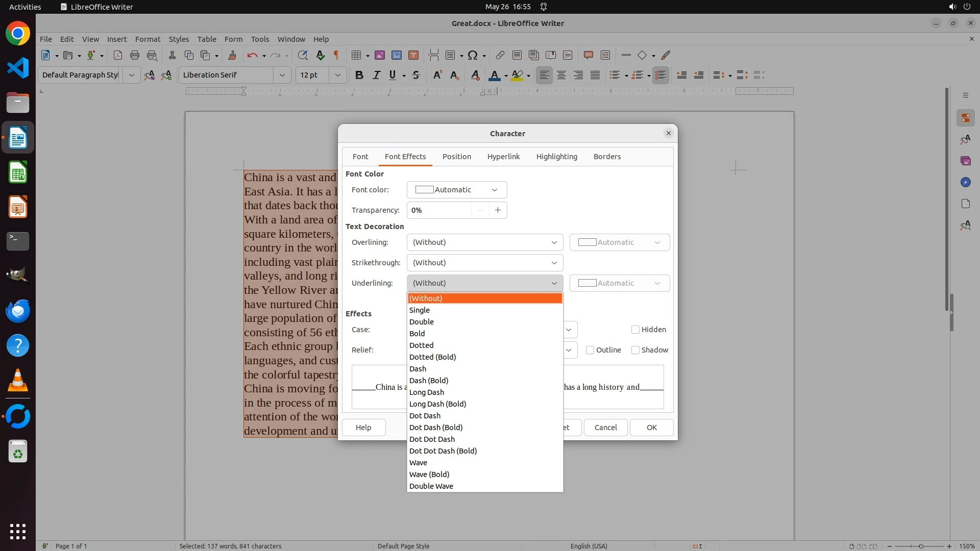Click the Print icon in toolbar

[135, 55]
